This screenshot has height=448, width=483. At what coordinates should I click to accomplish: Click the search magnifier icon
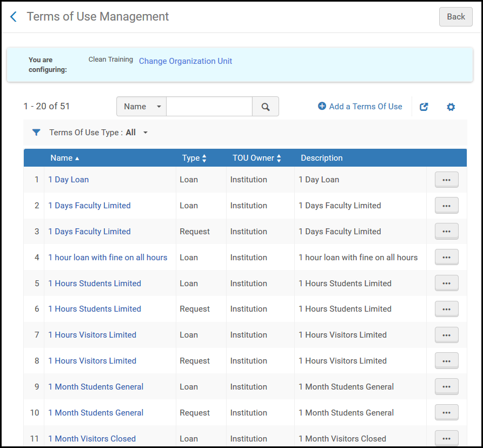tap(266, 107)
